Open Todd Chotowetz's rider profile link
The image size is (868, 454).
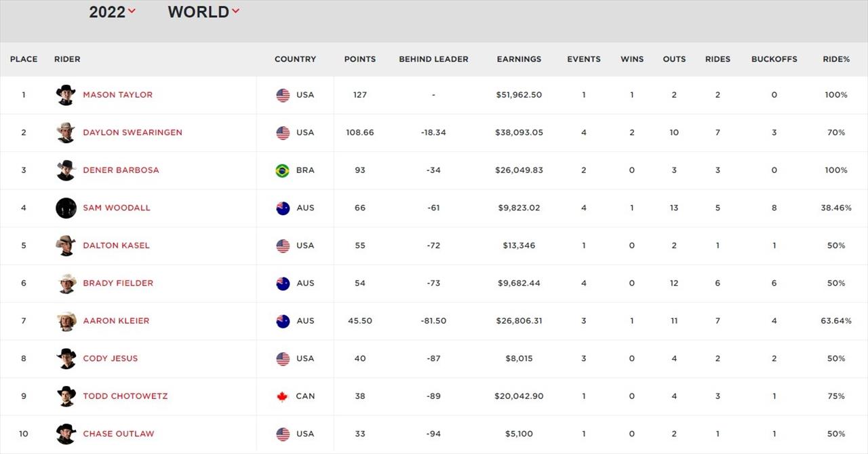coord(125,396)
